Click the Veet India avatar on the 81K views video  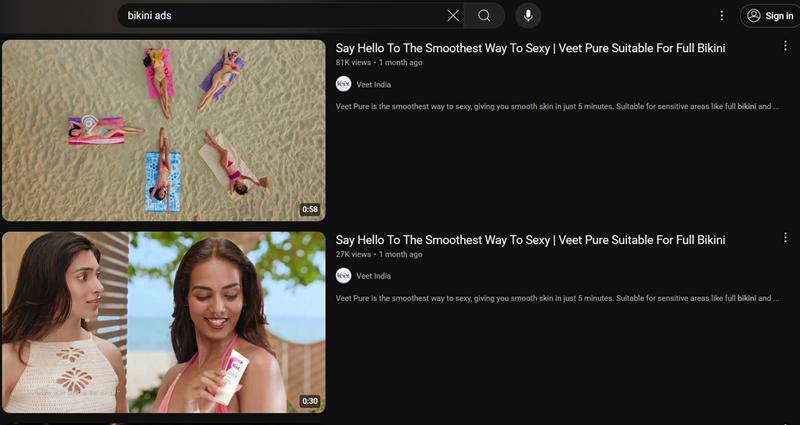[343, 84]
